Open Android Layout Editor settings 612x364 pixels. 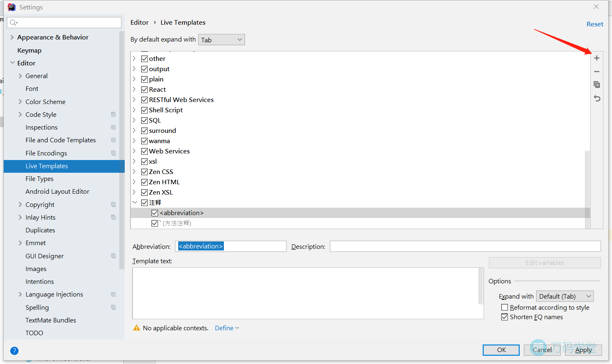57,192
